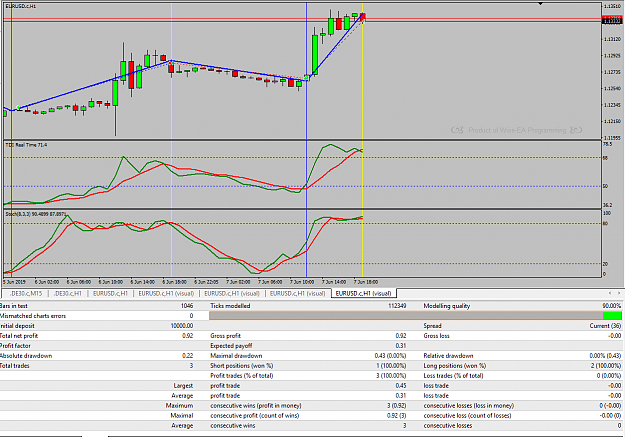Click 'consecutive loss (count of losses)' label
The height and width of the screenshot is (437, 625).
tap(468, 415)
